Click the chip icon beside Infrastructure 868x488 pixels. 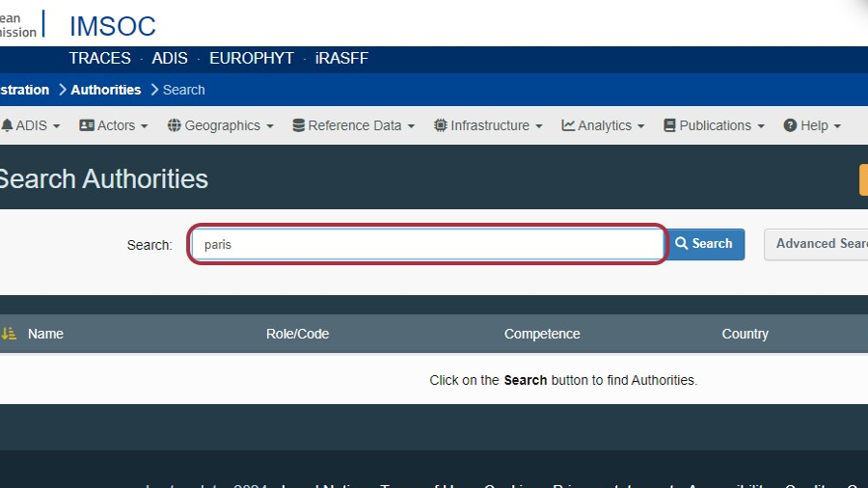tap(440, 125)
